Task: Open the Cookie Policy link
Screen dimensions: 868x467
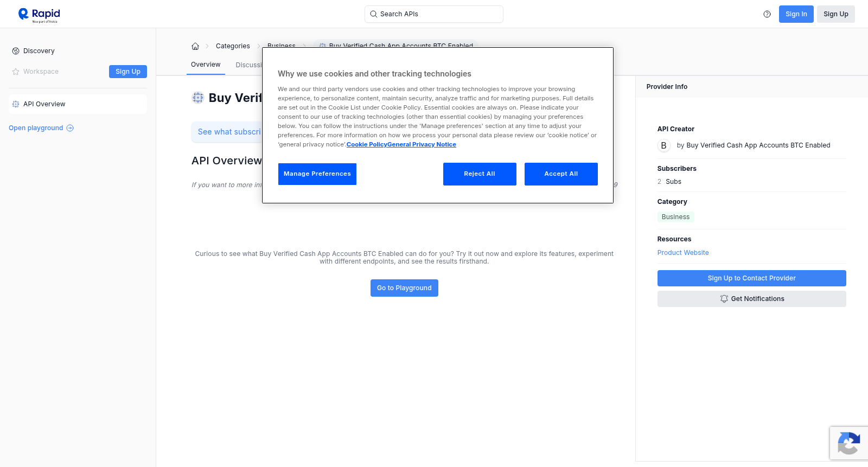Action: click(x=367, y=144)
